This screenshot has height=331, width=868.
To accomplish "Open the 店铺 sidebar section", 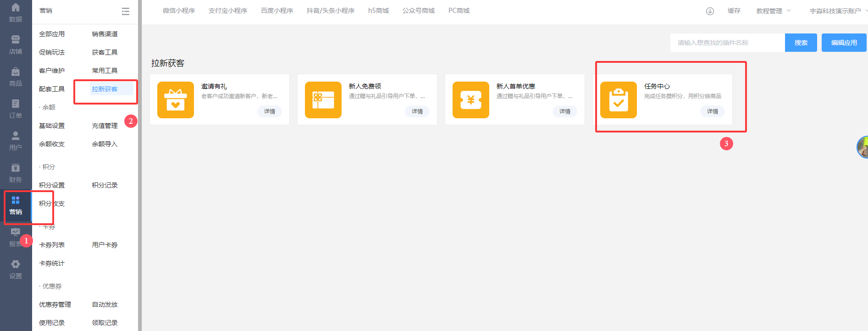I will click(16, 45).
